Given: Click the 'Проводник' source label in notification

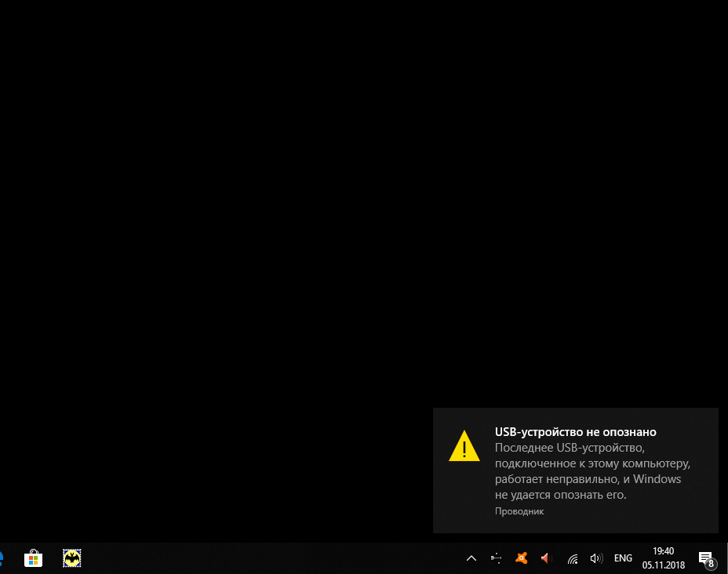Looking at the screenshot, I should point(519,511).
